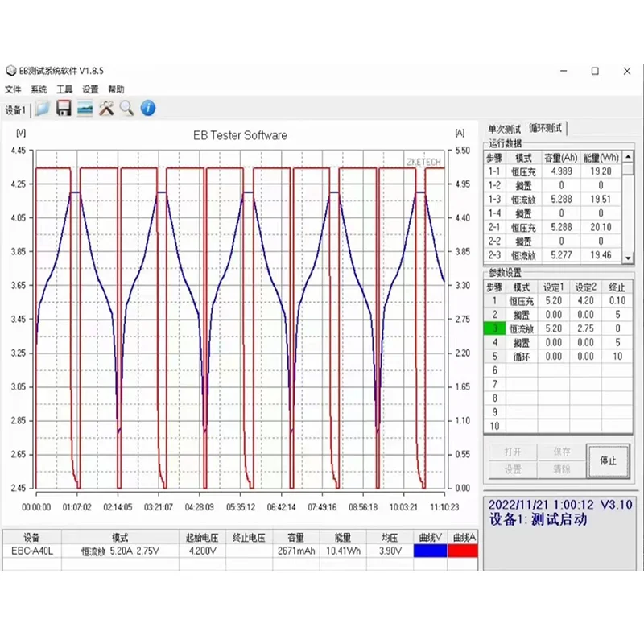This screenshot has height=644, width=644.
Task: Open the 工具 menu
Action: (x=64, y=89)
